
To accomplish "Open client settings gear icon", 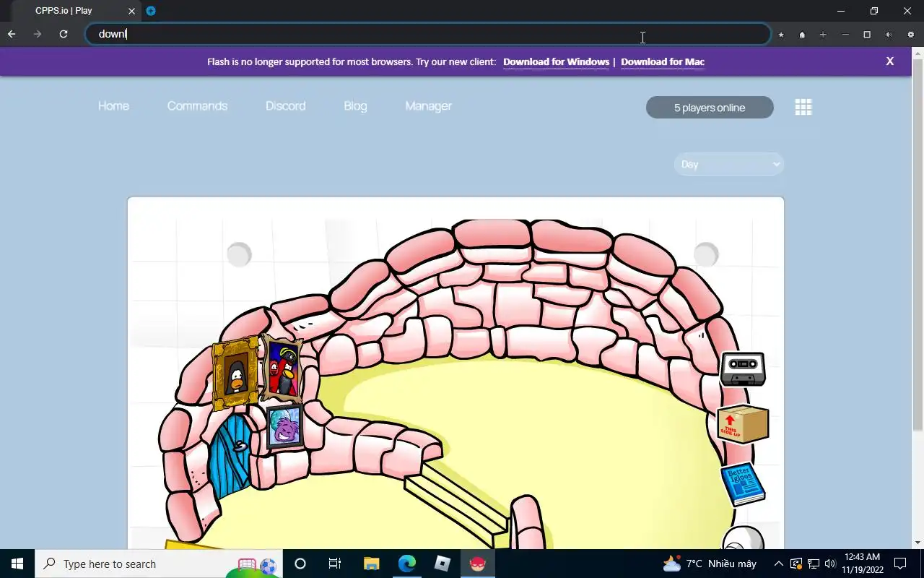I will tap(911, 35).
